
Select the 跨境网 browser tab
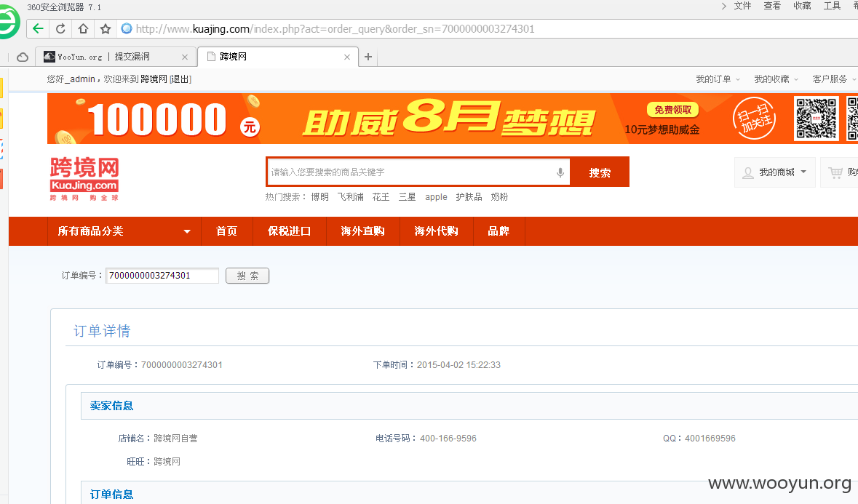coord(278,57)
